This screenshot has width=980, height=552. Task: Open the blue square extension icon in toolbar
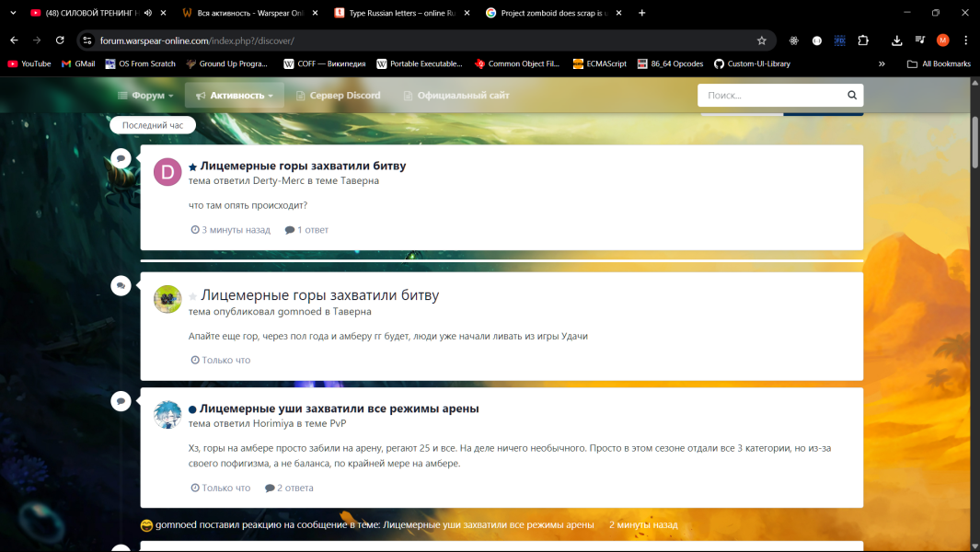[x=840, y=40]
